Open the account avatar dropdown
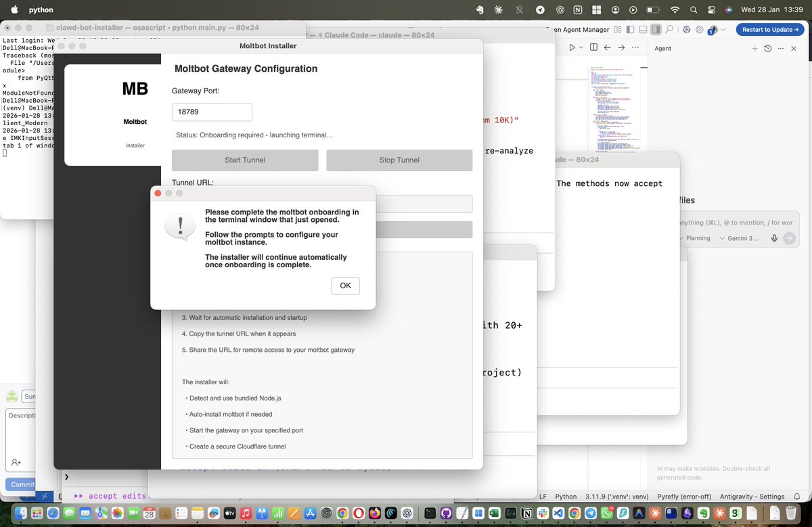 pyautogui.click(x=717, y=30)
